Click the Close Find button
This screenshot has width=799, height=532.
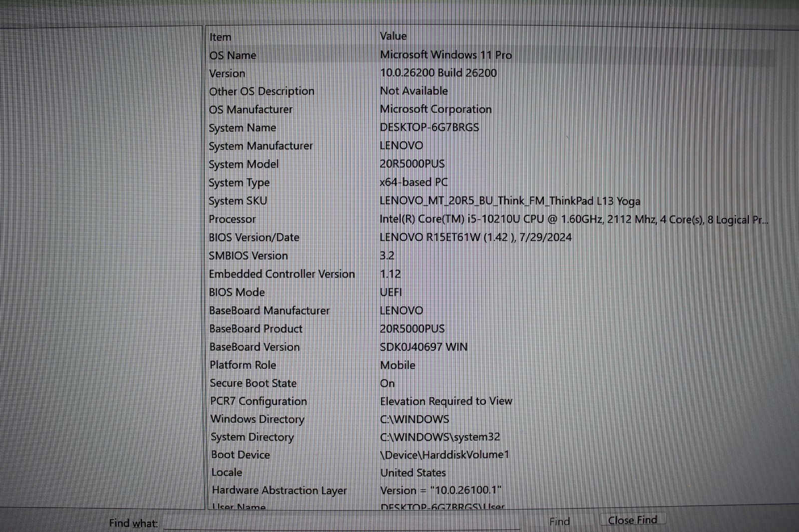point(632,520)
